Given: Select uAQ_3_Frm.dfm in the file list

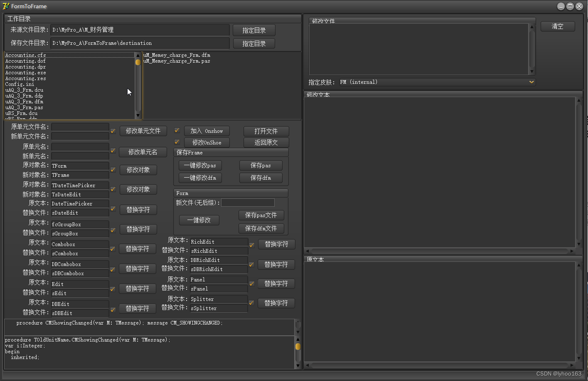Looking at the screenshot, I should tap(24, 102).
